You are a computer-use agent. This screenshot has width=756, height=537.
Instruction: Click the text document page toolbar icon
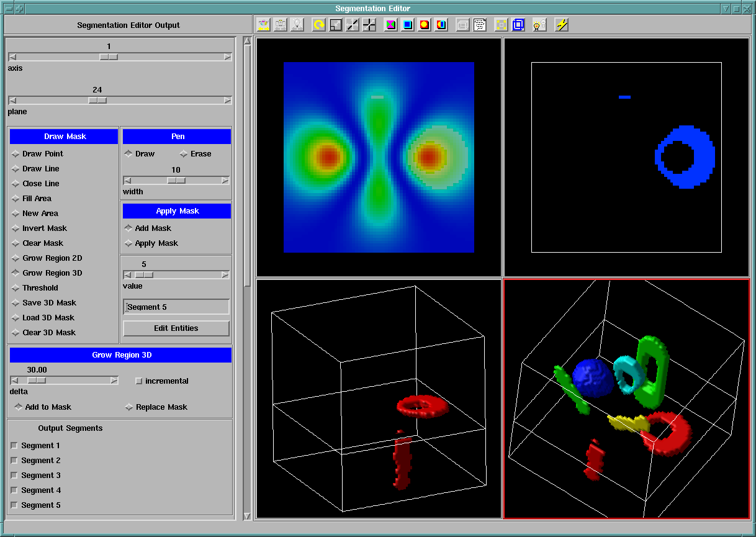480,25
